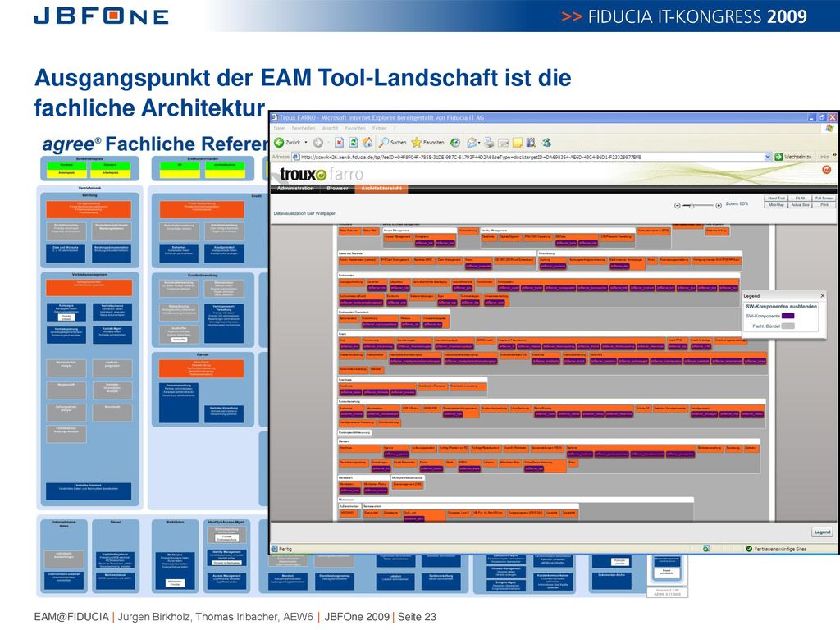Image resolution: width=840 pixels, height=630 pixels.
Task: Activate the Hand Tool button
Action: pos(776,199)
